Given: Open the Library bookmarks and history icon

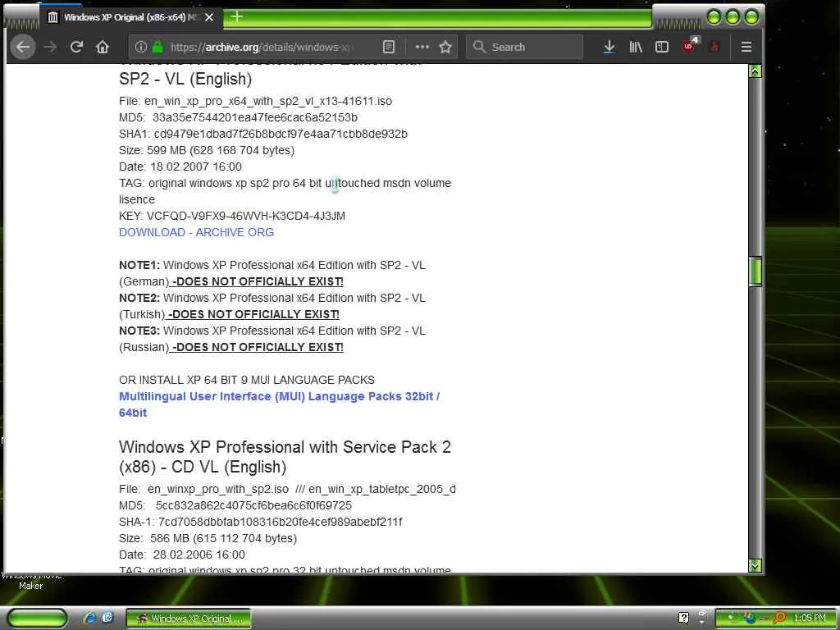Looking at the screenshot, I should [636, 47].
